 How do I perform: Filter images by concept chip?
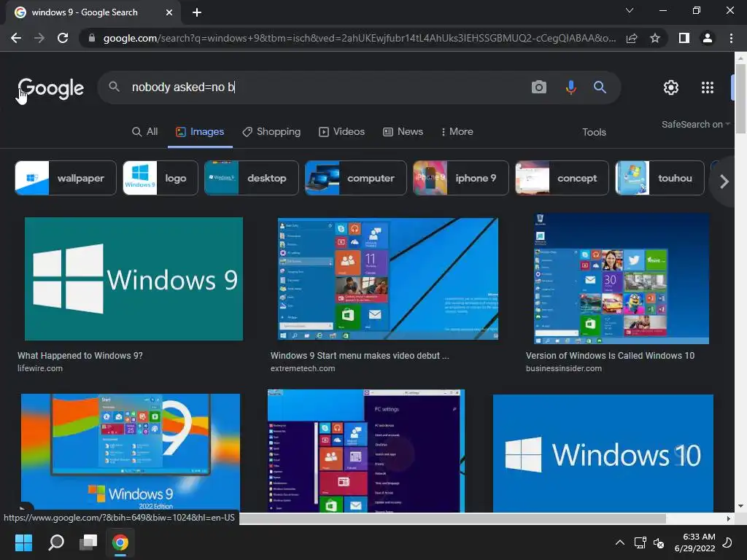[562, 178]
